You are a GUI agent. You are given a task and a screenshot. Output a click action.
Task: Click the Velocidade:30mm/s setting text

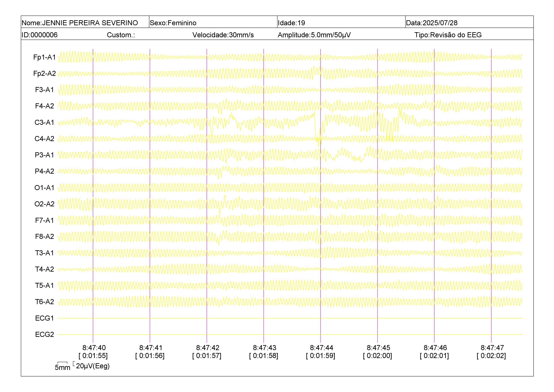[223, 35]
